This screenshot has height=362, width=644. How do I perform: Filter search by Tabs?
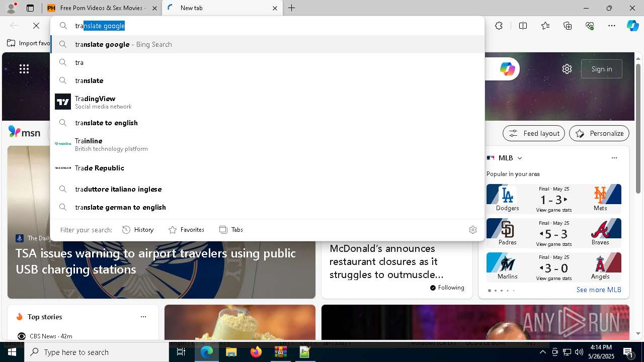[x=231, y=230]
